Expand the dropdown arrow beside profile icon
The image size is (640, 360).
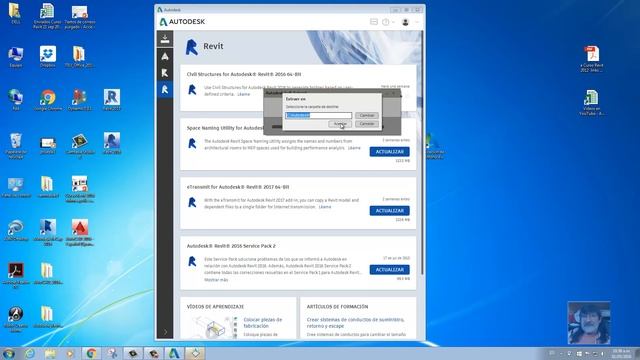[x=417, y=22]
